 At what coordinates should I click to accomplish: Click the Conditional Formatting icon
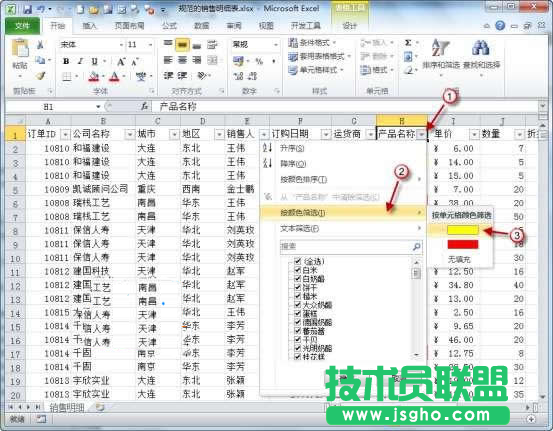293,43
